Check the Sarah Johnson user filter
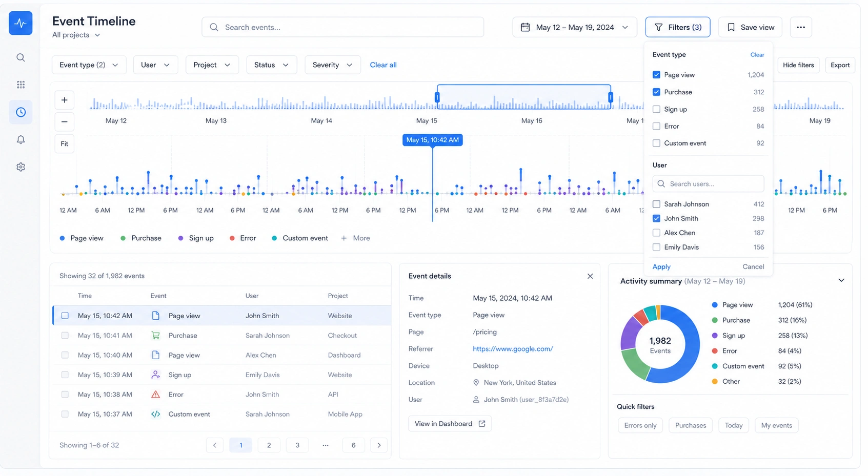Viewport: 868px width, 476px height. coord(656,204)
